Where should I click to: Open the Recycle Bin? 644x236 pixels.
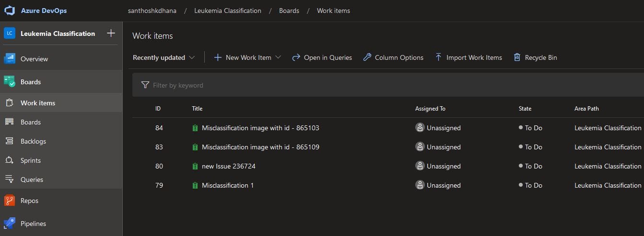pyautogui.click(x=535, y=57)
